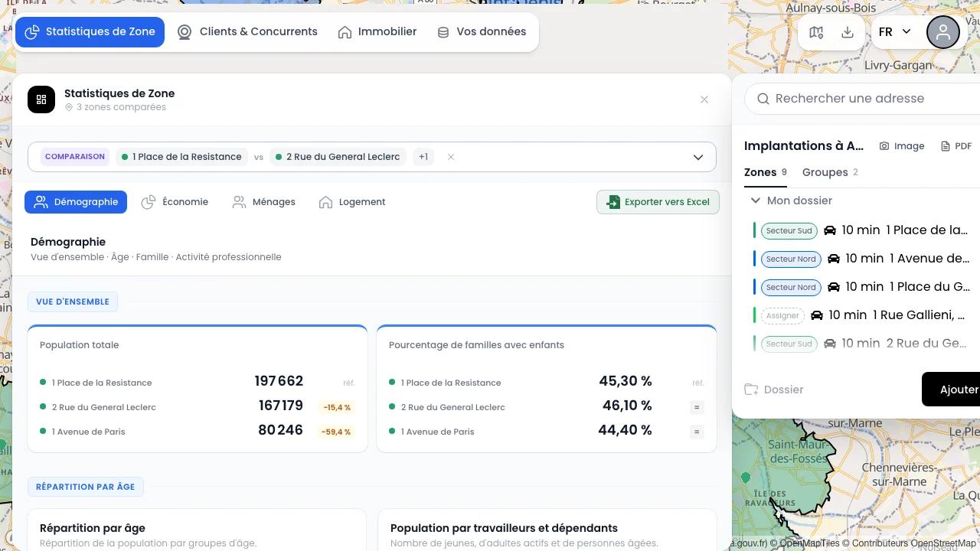Screen dimensions: 980x551
Task: Click the Population totale card title
Action: pos(80,345)
